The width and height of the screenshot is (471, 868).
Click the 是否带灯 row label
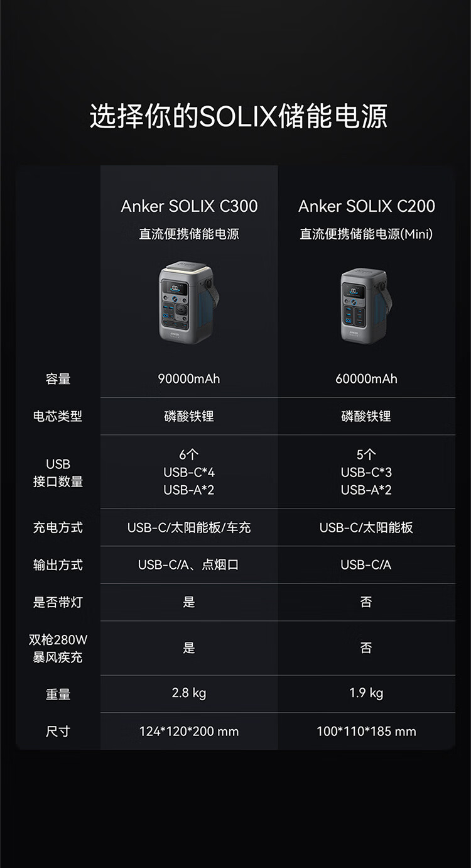pyautogui.click(x=58, y=602)
